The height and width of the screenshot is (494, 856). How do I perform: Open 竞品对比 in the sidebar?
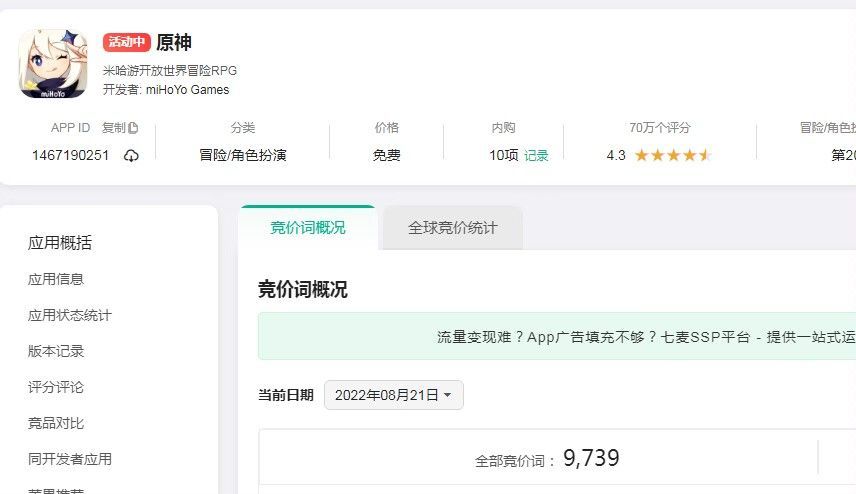(x=56, y=423)
